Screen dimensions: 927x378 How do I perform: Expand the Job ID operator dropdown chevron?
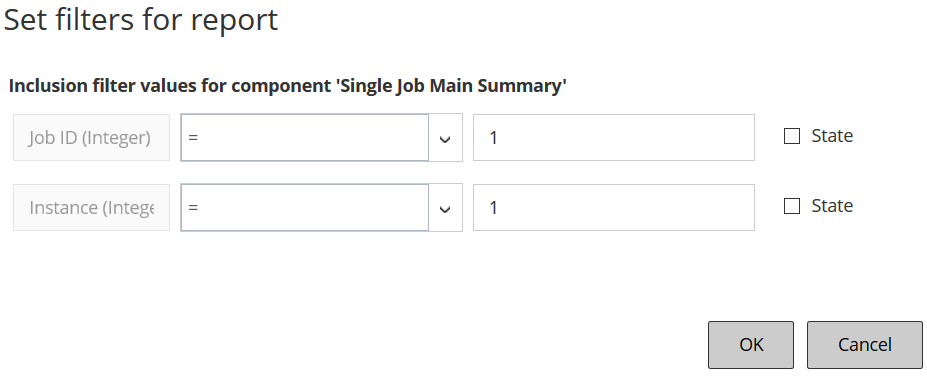pos(445,138)
